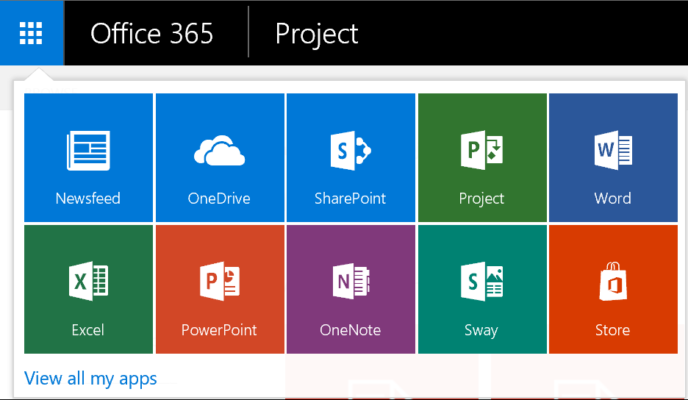Viewport: 688px width, 400px height.
Task: Open the Newsfeed newspaper icon
Action: tap(88, 150)
